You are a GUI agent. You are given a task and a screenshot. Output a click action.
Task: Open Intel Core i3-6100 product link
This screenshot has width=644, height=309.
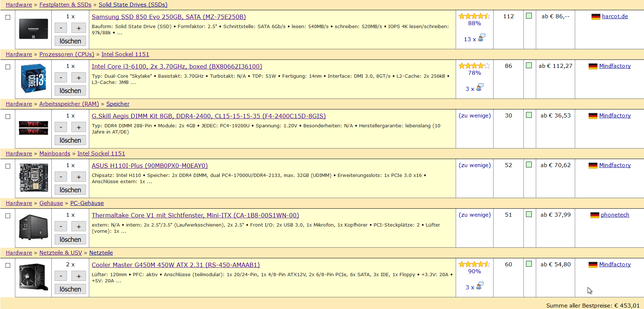177,66
